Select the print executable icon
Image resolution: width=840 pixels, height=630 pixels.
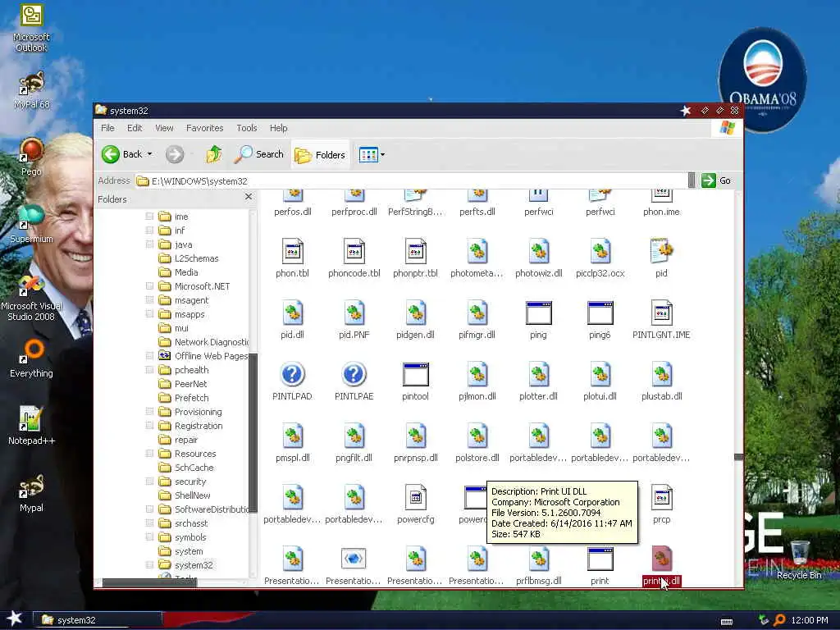[x=600, y=566]
